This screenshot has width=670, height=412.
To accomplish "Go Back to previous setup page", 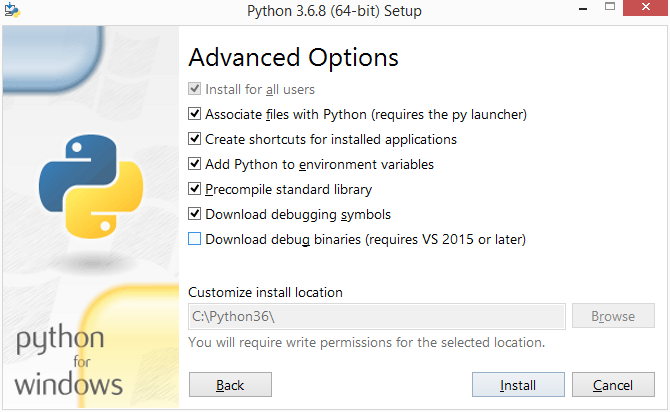I will tap(230, 385).
